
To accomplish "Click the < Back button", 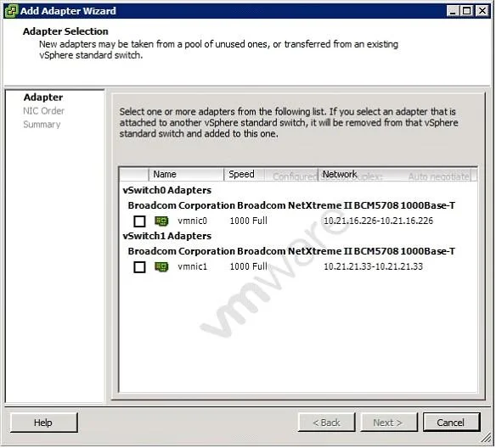I will 326,423.
